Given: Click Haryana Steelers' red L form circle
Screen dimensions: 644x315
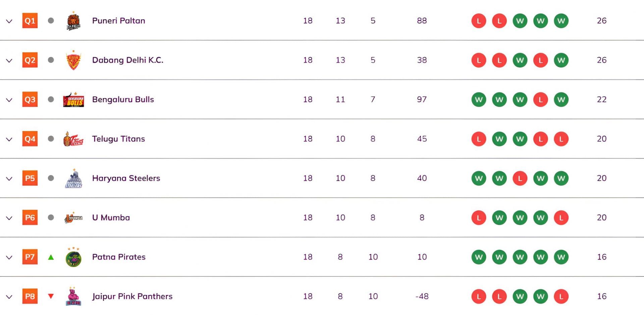Looking at the screenshot, I should tap(520, 178).
